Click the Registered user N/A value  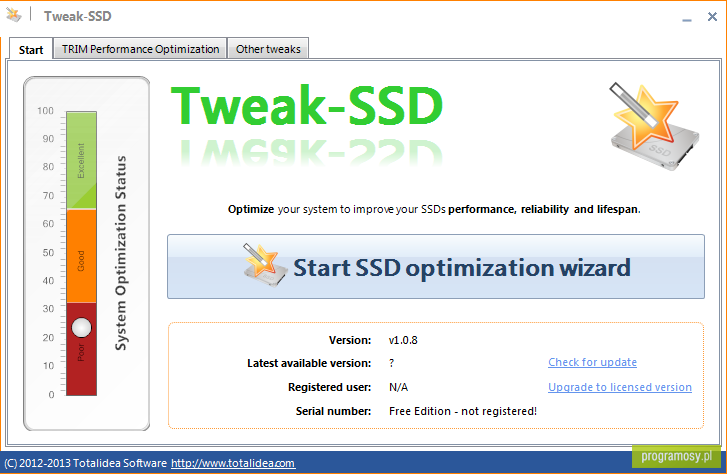(398, 387)
